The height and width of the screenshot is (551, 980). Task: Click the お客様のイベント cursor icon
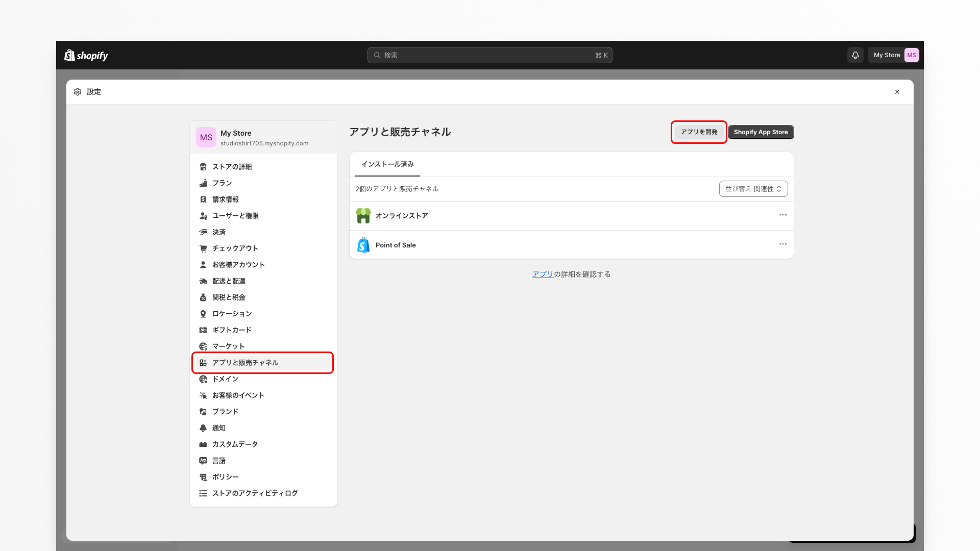click(203, 395)
